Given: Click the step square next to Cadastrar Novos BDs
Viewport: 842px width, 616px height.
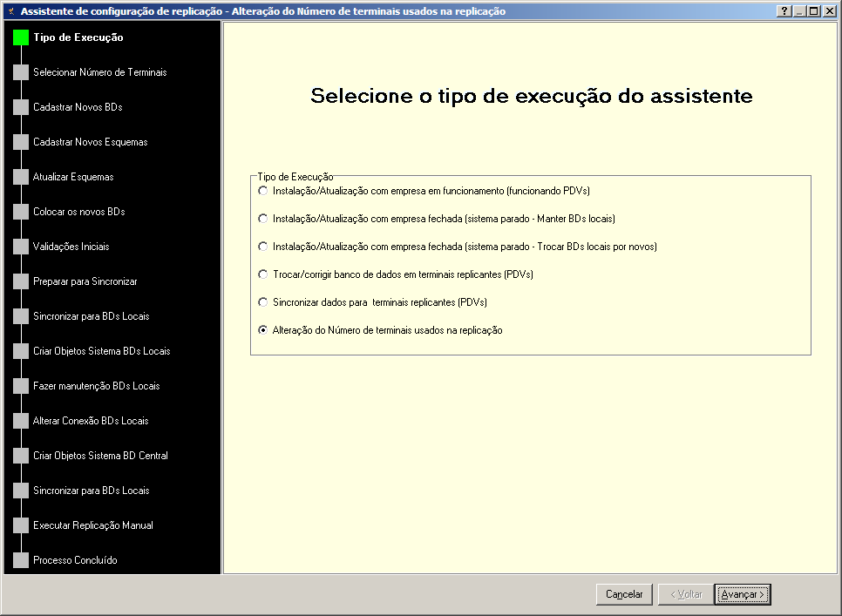Looking at the screenshot, I should tap(21, 107).
